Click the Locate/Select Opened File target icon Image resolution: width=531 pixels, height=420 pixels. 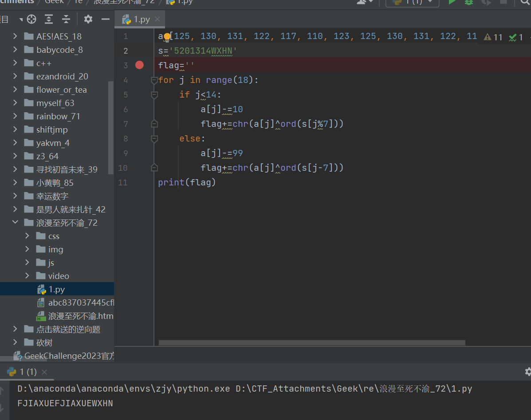31,19
